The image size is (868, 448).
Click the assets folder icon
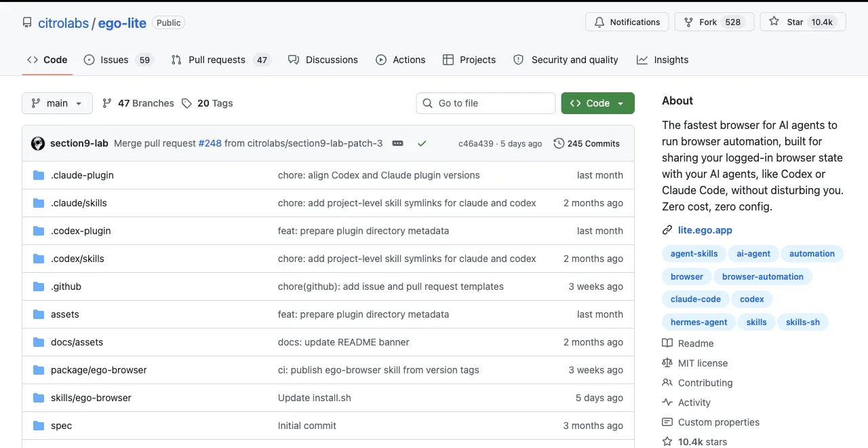[39, 314]
